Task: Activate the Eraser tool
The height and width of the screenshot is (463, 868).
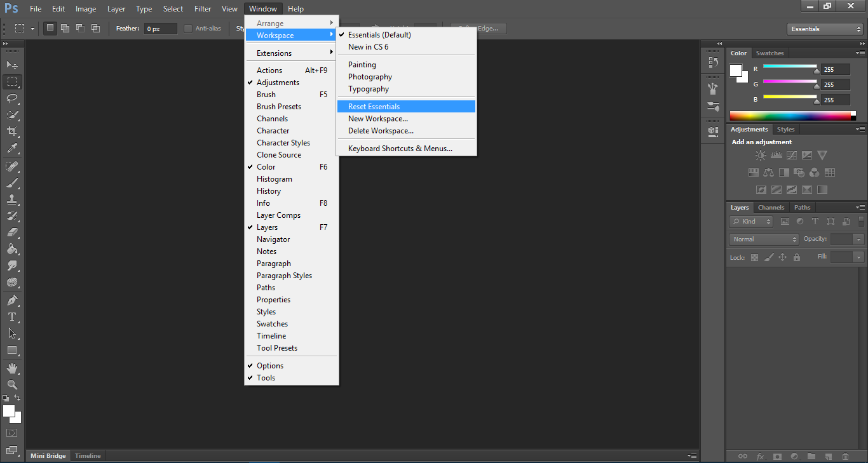Action: point(12,232)
